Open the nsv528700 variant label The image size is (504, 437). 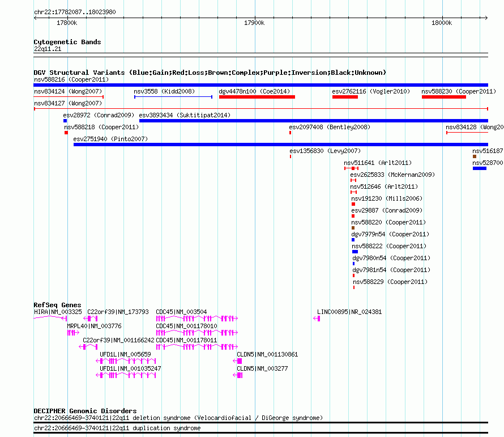point(488,163)
